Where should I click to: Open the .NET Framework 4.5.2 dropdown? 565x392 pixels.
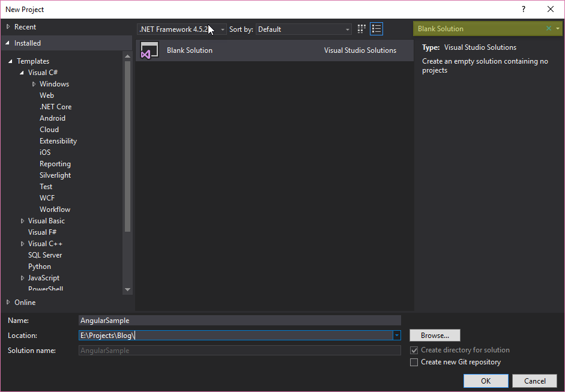point(222,28)
